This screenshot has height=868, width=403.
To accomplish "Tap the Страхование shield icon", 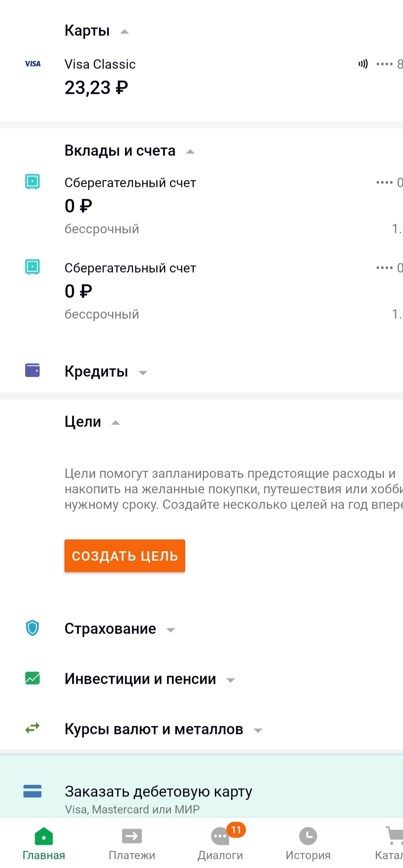I will (33, 628).
